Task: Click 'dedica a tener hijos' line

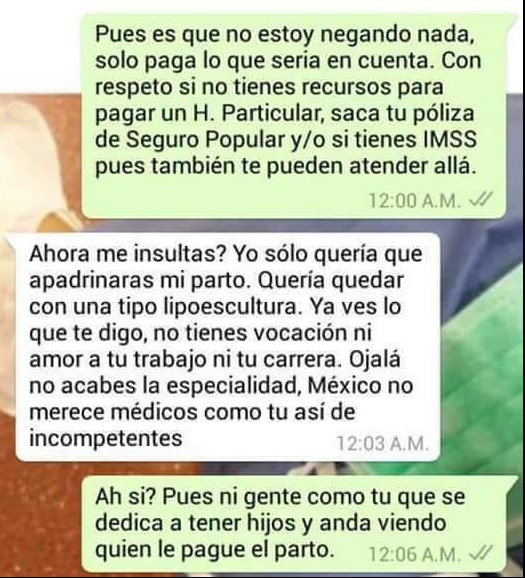Action: click(197, 523)
